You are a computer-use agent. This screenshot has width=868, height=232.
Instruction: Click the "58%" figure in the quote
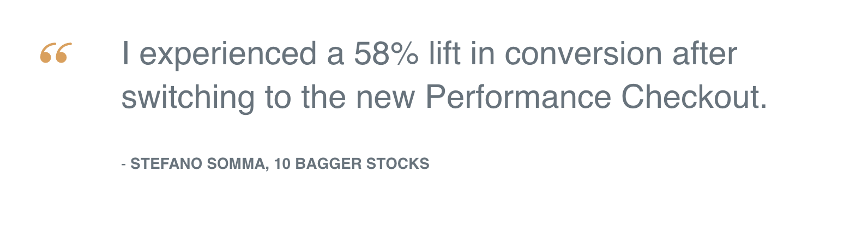pyautogui.click(x=387, y=53)
